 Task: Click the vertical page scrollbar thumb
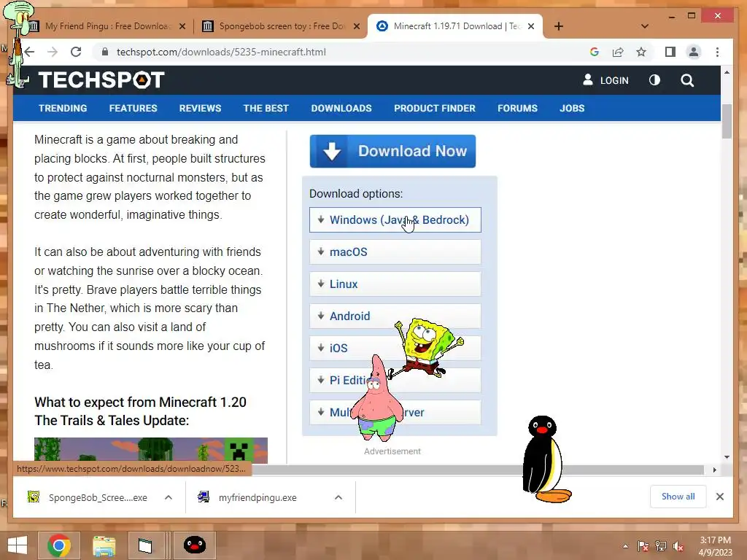[x=727, y=121]
